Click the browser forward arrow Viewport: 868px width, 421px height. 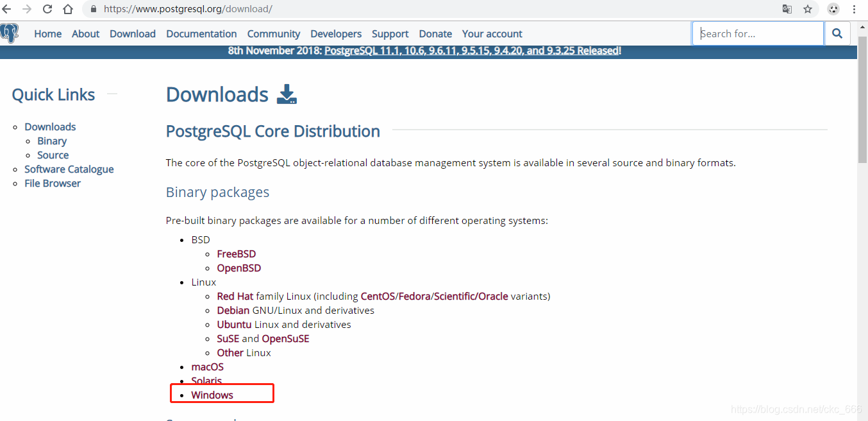coord(27,9)
